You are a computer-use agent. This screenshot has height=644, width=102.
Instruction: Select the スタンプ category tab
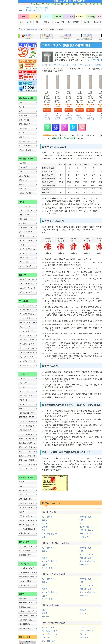(46, 17)
